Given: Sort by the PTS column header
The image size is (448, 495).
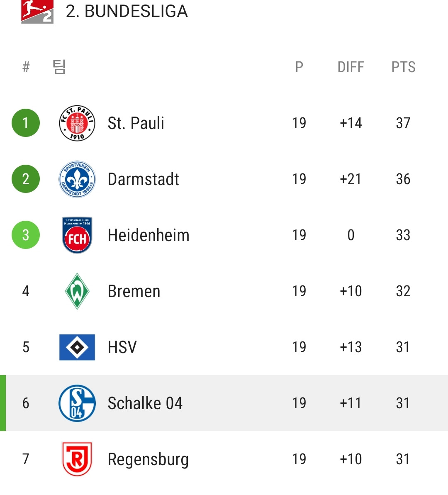Looking at the screenshot, I should 404,67.
